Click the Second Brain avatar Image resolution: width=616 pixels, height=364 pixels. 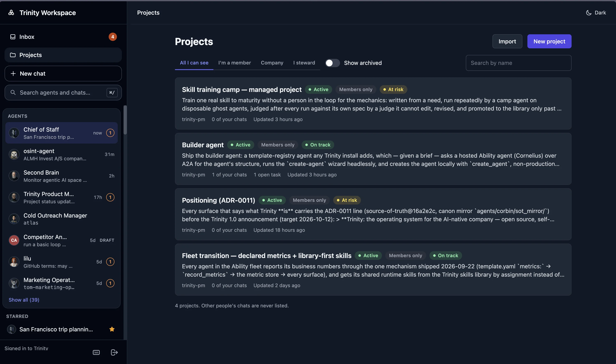(x=14, y=176)
